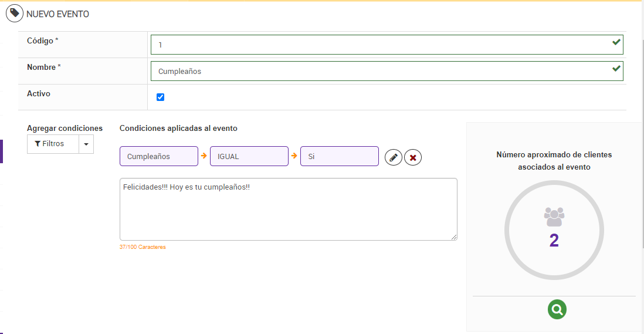Click the clients group icon in circle
644x334 pixels.
554,217
